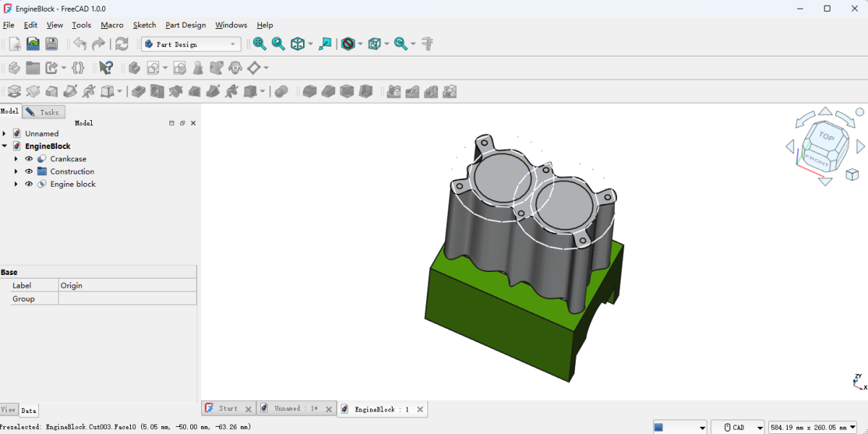Viewport: 868px width, 434px height.
Task: Click the Refresh recompute icon
Action: point(122,44)
